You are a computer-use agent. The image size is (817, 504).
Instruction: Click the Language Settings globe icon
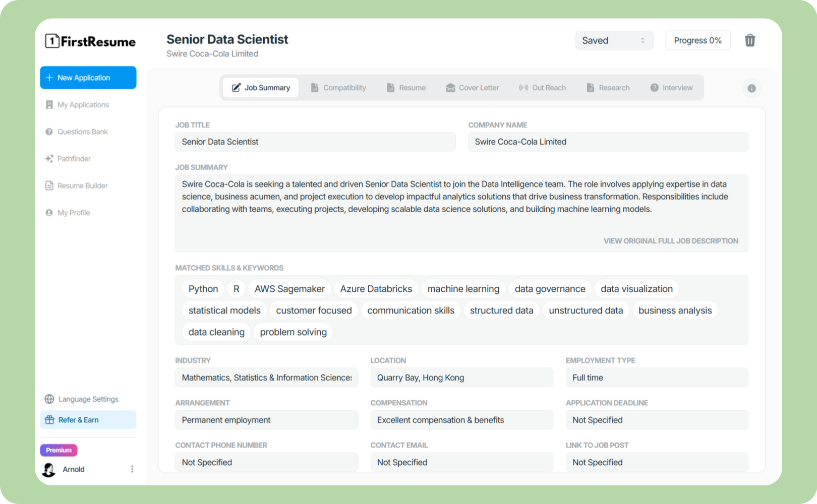tap(49, 399)
